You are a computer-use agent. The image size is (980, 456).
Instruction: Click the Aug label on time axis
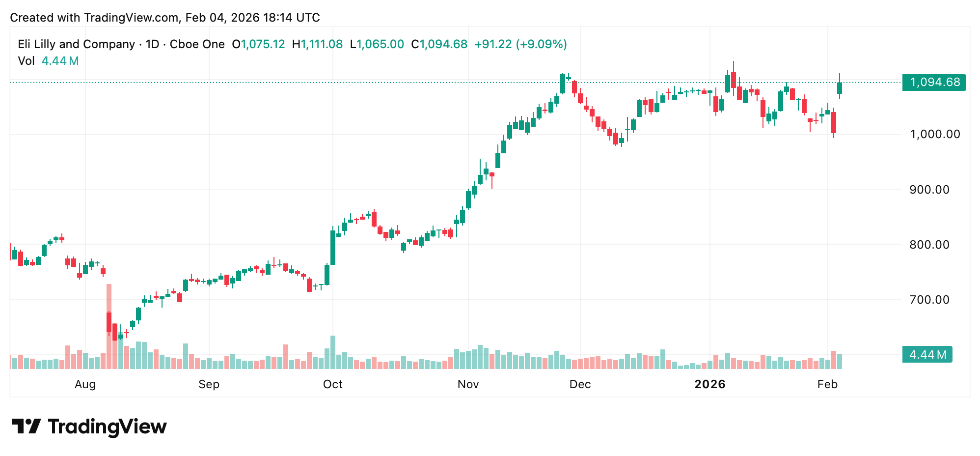coord(85,384)
